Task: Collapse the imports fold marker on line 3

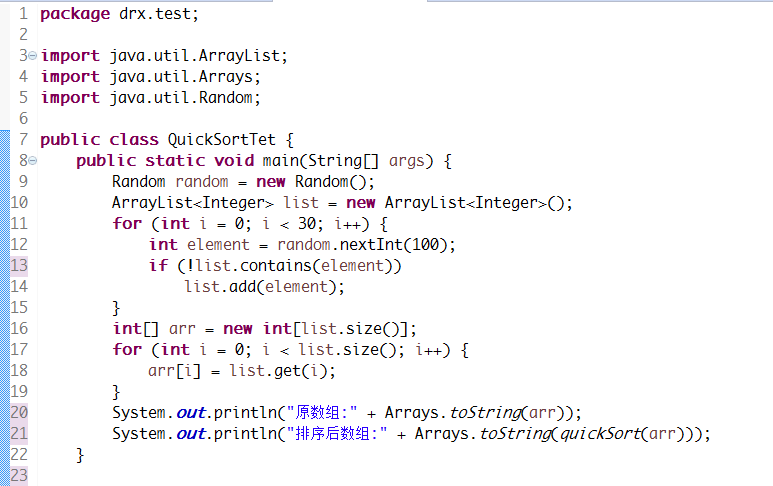Action: pyautogui.click(x=32, y=55)
